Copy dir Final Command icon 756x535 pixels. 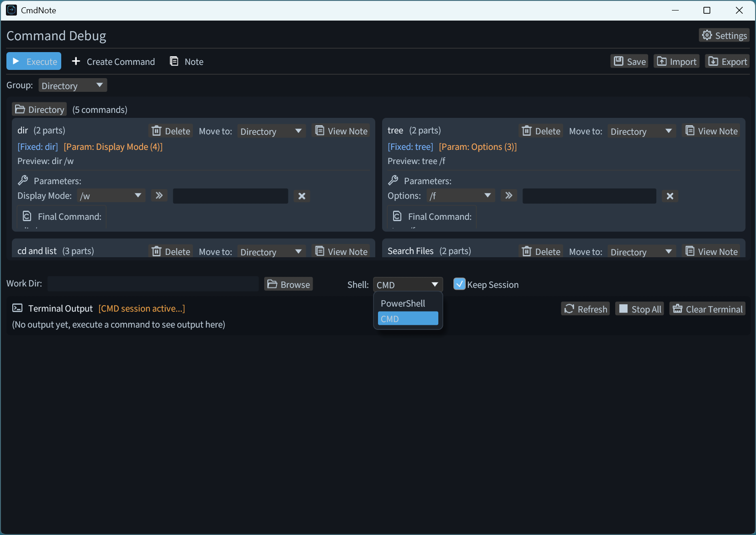coord(27,216)
